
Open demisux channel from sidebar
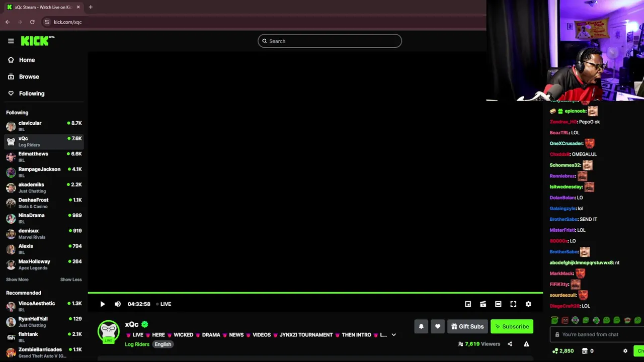(44, 233)
